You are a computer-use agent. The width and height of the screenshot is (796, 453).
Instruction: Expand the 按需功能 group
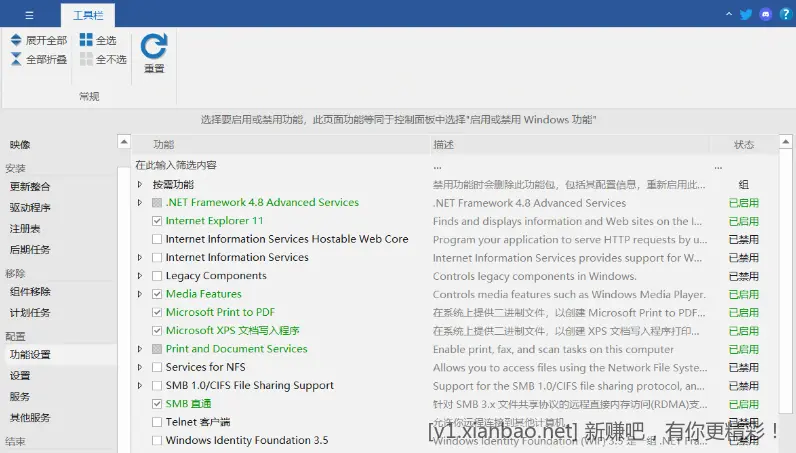[140, 185]
